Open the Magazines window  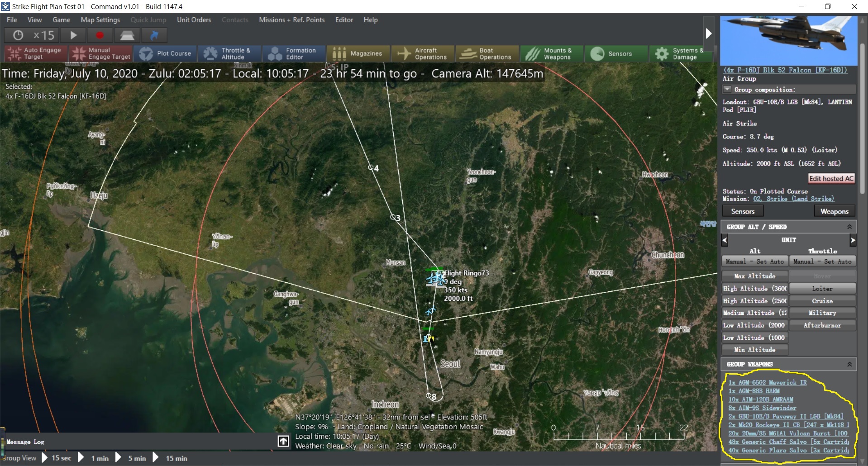(x=359, y=53)
